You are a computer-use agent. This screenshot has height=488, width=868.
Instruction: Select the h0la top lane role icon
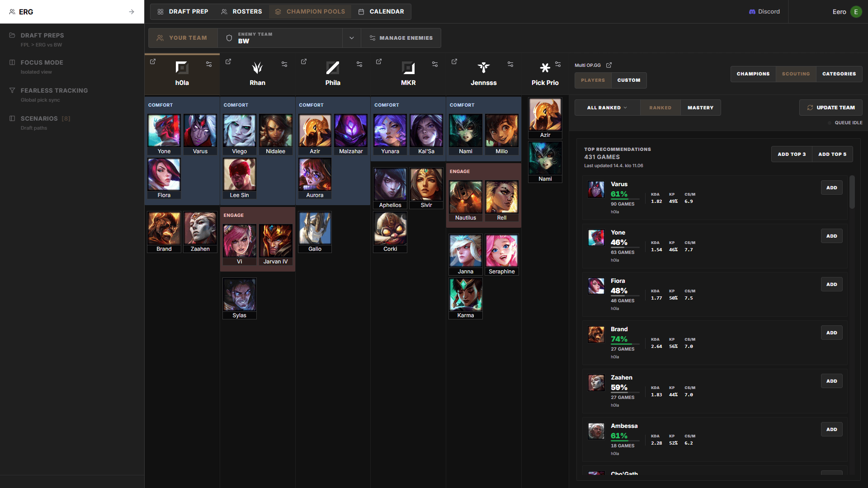182,68
